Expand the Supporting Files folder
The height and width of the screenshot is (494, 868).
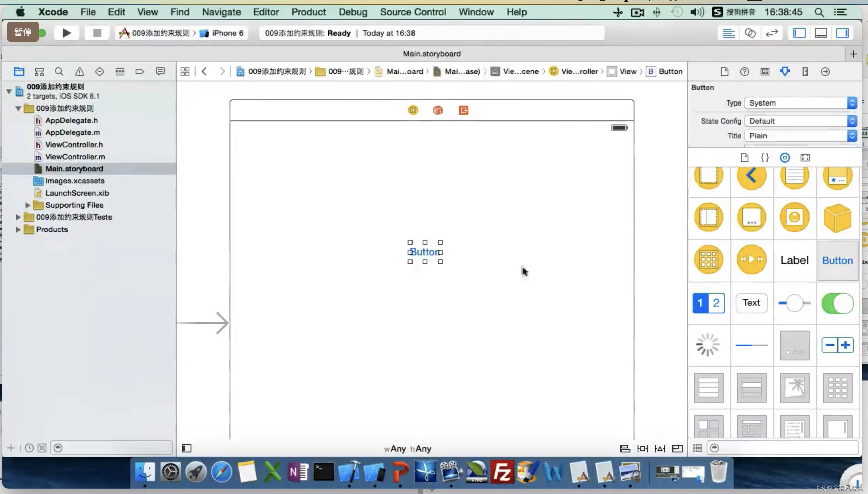tap(28, 205)
